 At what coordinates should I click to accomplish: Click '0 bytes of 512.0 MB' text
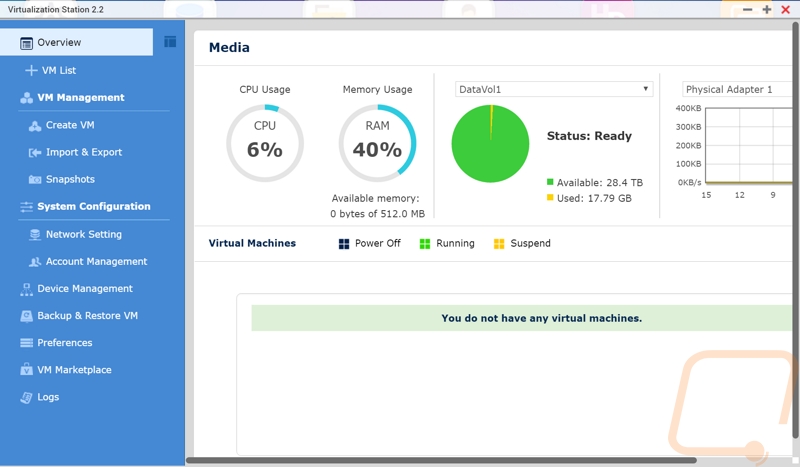pos(377,214)
